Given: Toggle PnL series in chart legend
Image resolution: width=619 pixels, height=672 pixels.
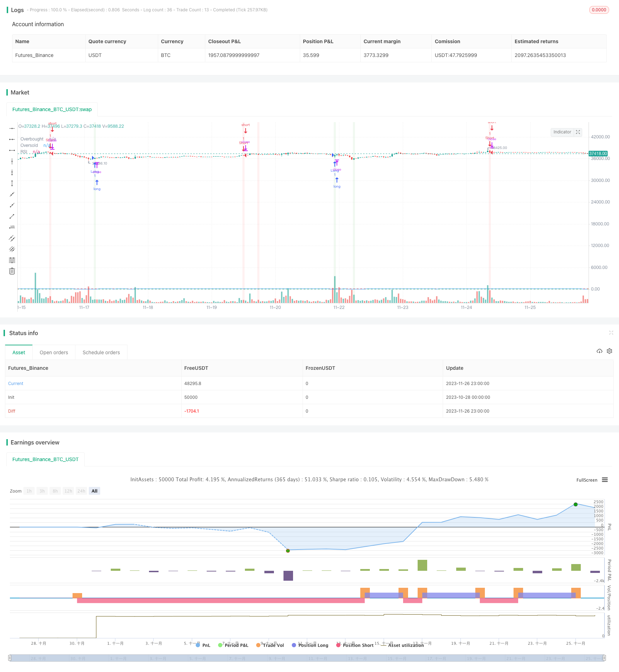Looking at the screenshot, I should (203, 645).
